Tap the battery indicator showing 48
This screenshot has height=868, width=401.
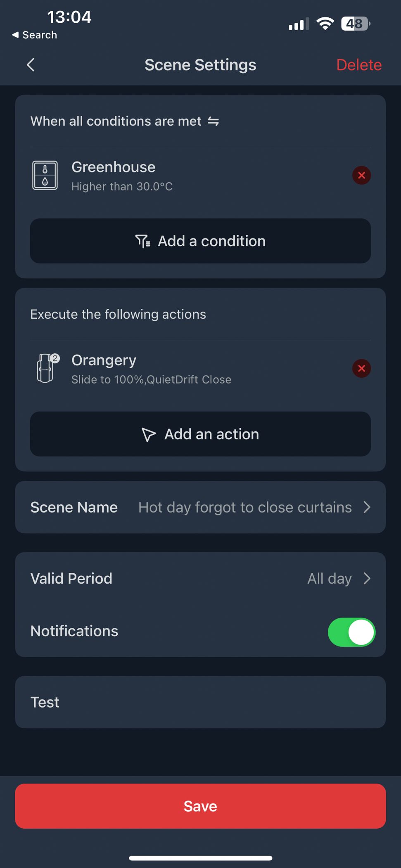351,24
